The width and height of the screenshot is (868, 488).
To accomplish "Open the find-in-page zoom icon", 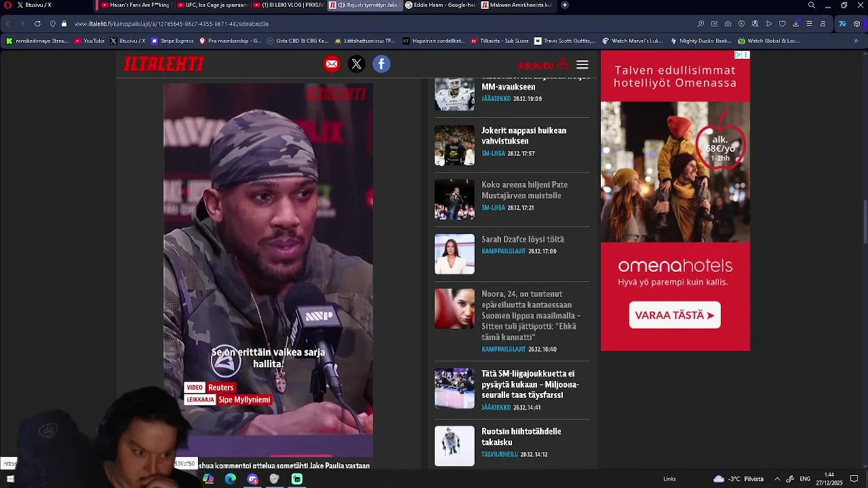I will (701, 24).
